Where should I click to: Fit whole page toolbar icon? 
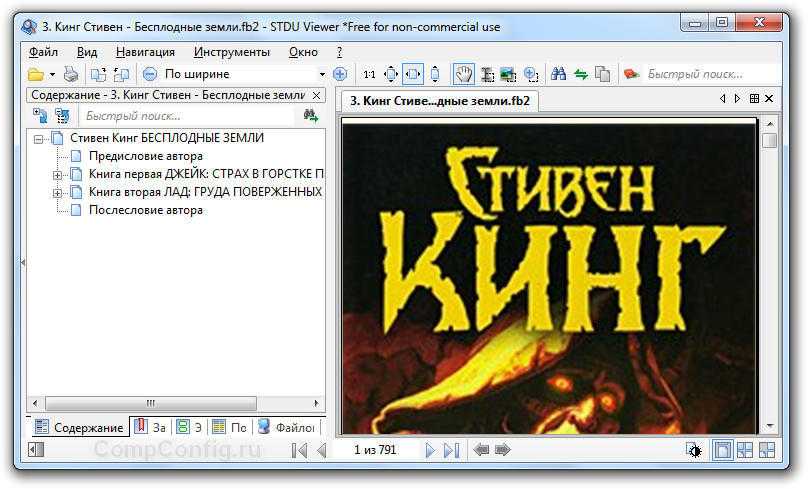click(391, 75)
